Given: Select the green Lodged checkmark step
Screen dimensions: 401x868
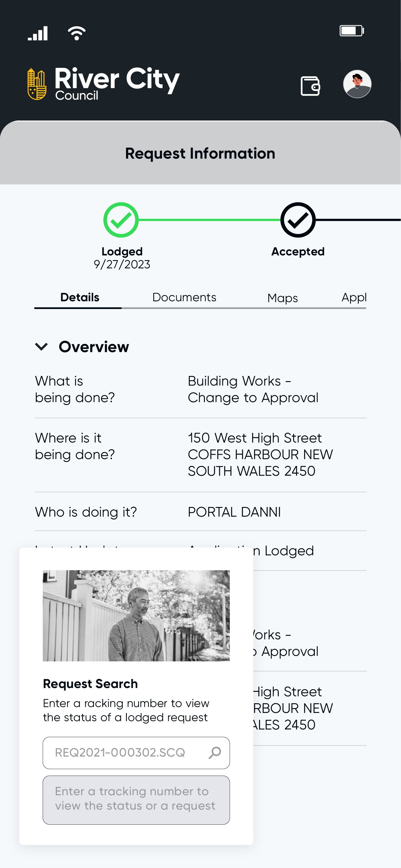Looking at the screenshot, I should tap(121, 220).
